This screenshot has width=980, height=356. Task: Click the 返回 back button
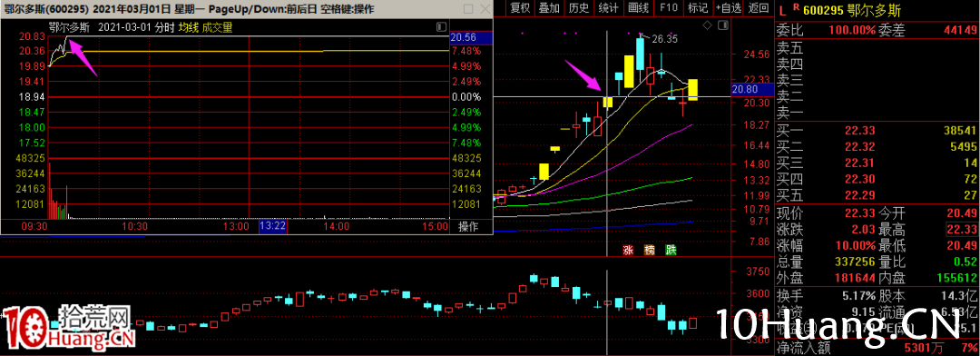[758, 7]
